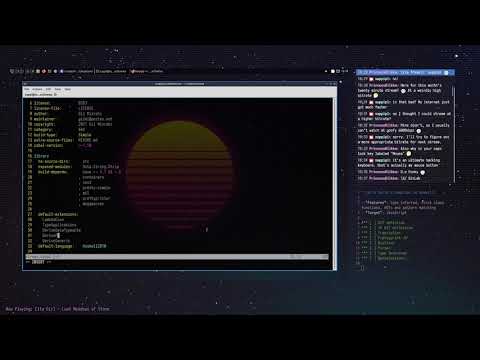Image resolution: width=480 pixels, height=360 pixels.
Task: Click the 'containers' dependency line in the editor
Action: (92, 177)
